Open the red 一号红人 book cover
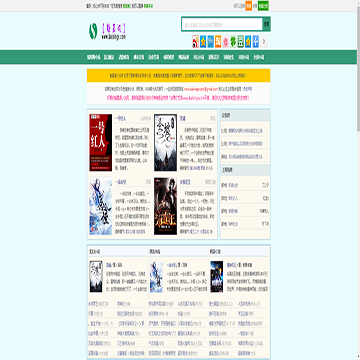 101,143
